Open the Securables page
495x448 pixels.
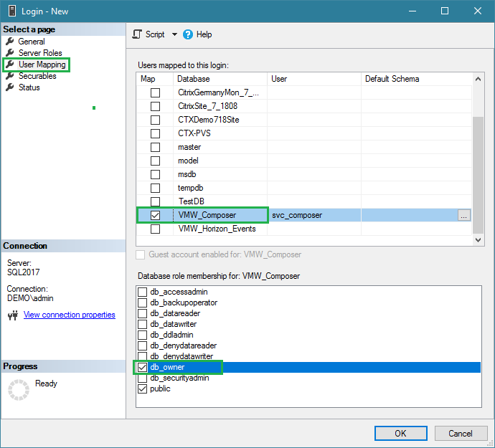point(37,76)
